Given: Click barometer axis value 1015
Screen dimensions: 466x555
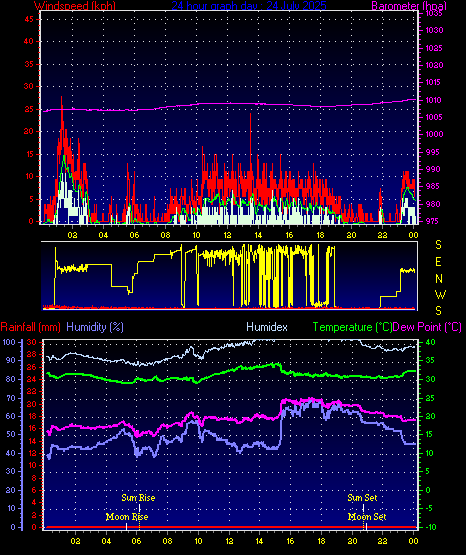Looking at the screenshot, I should click(434, 82).
